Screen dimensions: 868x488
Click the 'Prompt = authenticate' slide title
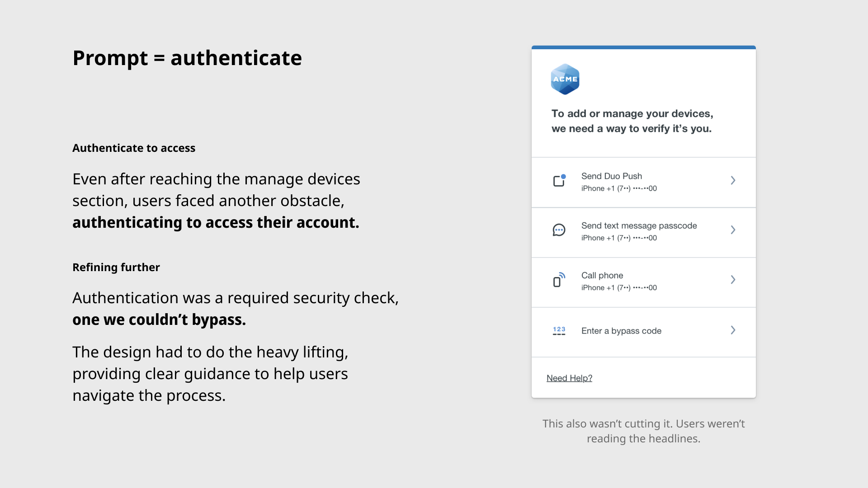tap(187, 58)
